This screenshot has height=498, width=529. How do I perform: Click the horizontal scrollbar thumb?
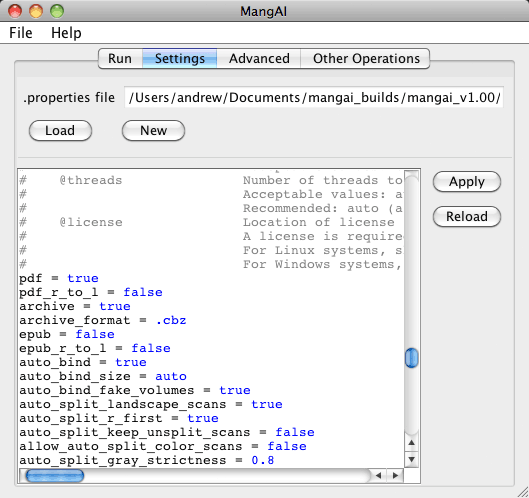55,476
